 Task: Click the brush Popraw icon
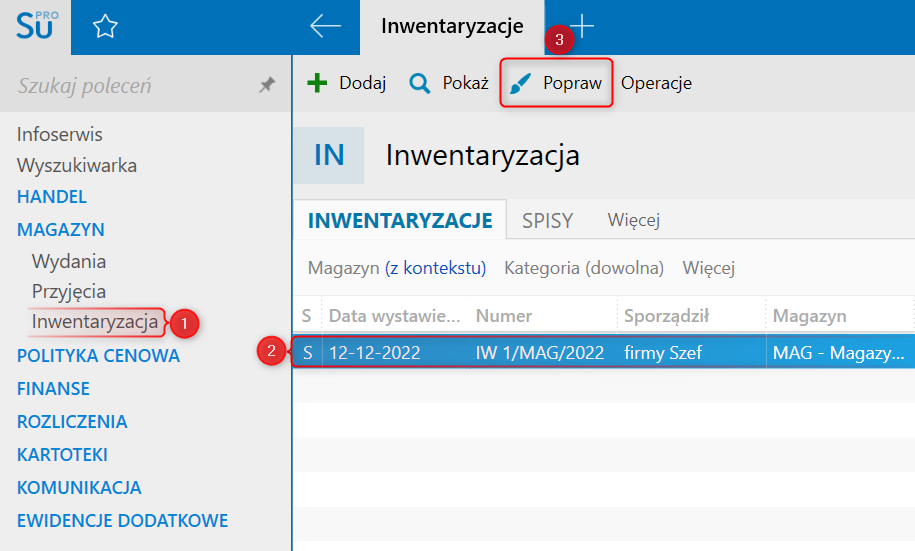pos(520,83)
